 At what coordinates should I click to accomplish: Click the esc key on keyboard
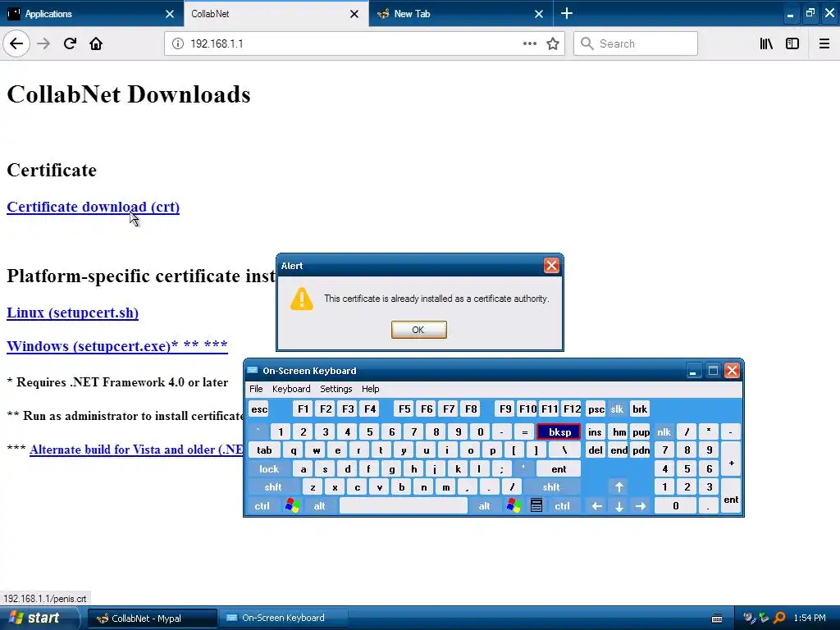click(259, 409)
